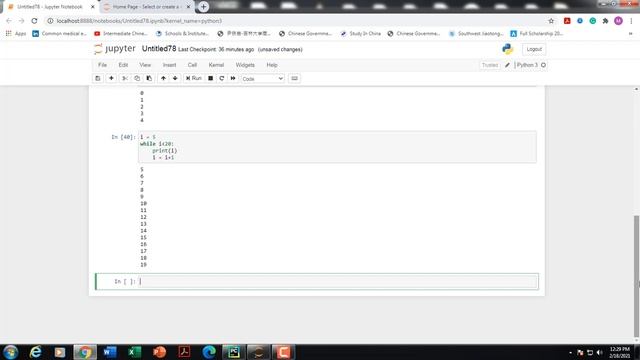Image resolution: width=640 pixels, height=360 pixels.
Task: Close the Home Page browser tab
Action: [x=188, y=7]
